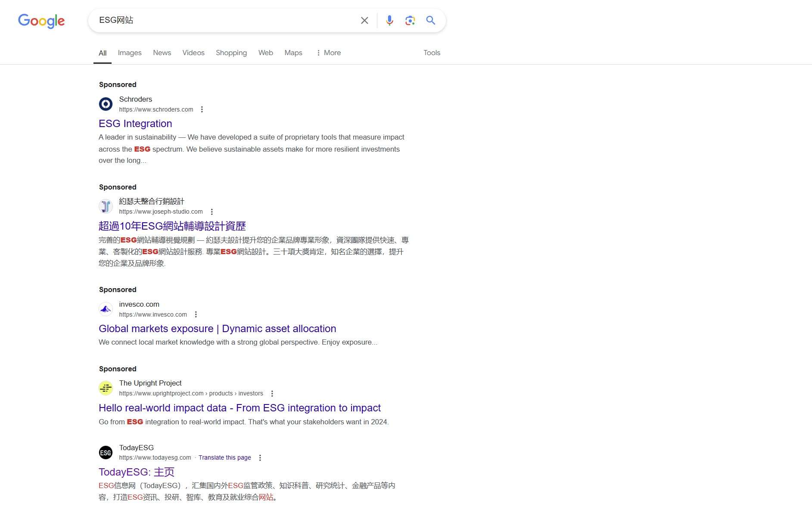Select the All tab
The image size is (812, 507).
(103, 53)
